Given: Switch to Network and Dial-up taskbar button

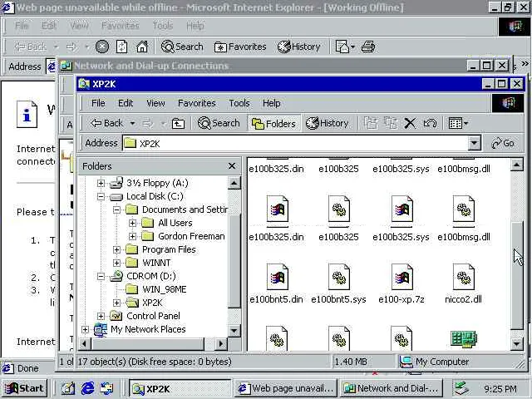Looking at the screenshot, I should point(392,388).
